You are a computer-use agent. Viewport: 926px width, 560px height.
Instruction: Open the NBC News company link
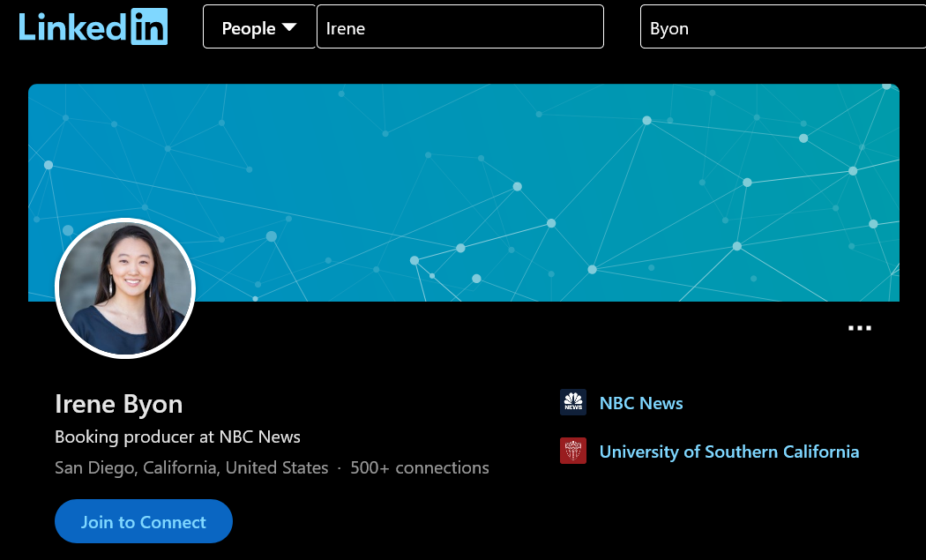641,403
